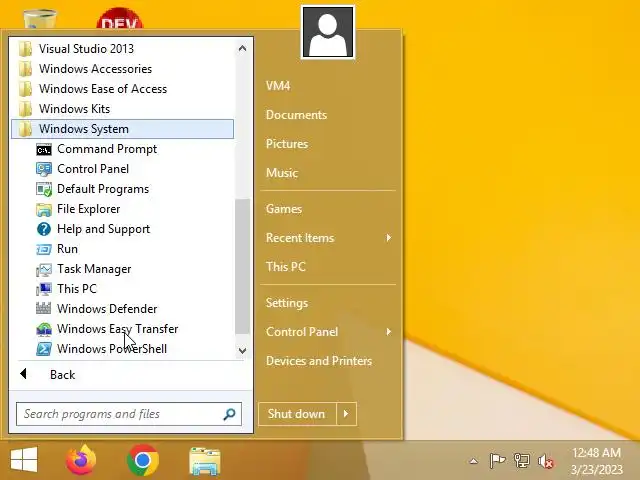Screen dimensions: 640x480
Task: Open Windows PowerShell icon
Action: click(44, 349)
